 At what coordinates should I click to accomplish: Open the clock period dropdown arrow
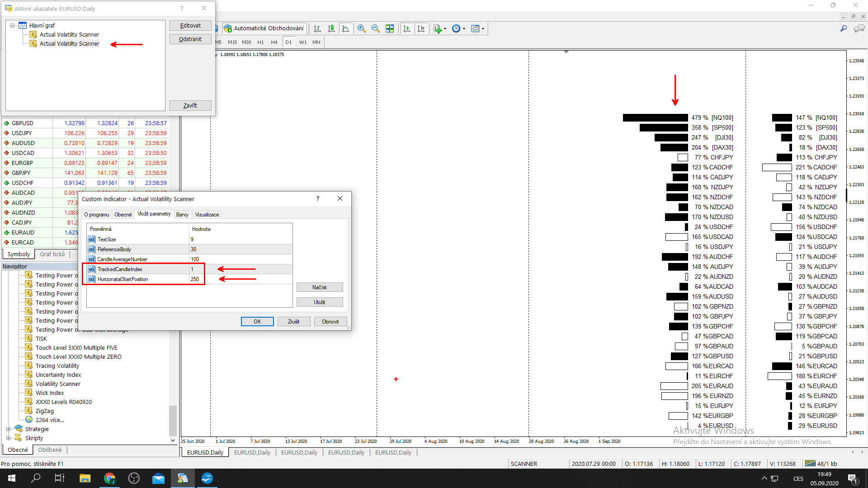[465, 28]
